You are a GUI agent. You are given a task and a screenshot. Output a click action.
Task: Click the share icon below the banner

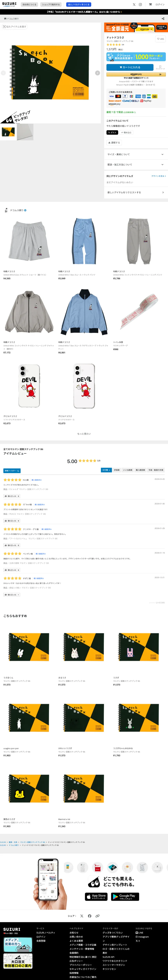(163, 19)
